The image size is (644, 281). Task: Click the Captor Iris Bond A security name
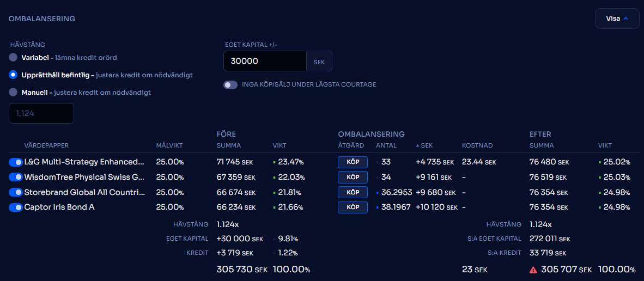click(59, 207)
